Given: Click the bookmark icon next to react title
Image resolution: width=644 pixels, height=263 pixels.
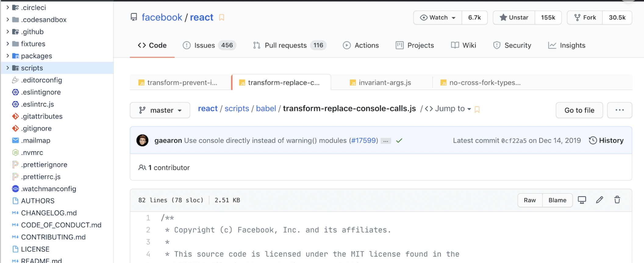Looking at the screenshot, I should (222, 18).
